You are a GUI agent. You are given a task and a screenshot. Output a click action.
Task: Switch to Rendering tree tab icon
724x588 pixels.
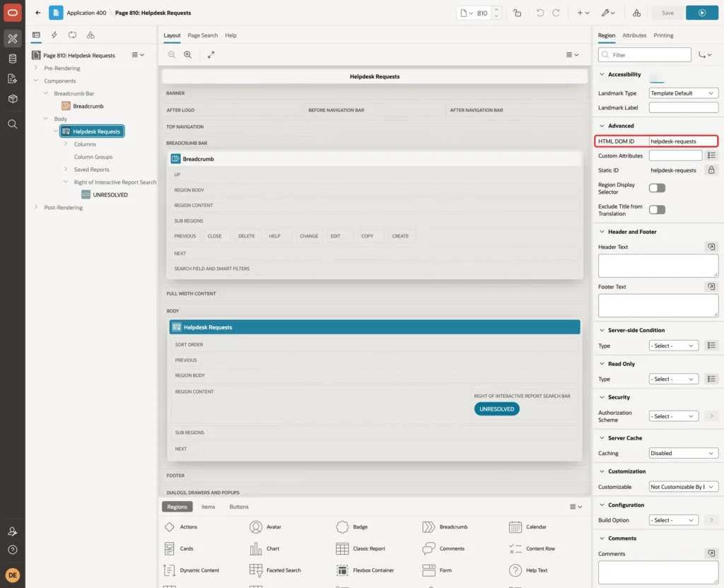(x=36, y=35)
